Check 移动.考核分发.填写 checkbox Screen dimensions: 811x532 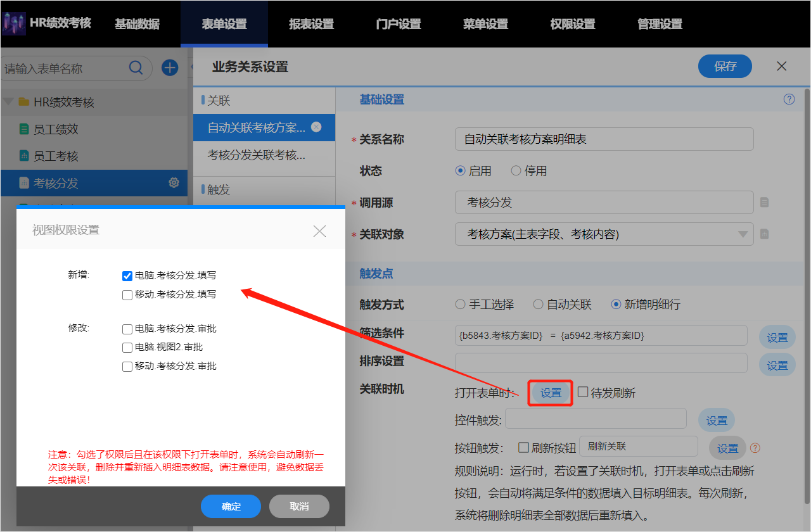(x=127, y=294)
